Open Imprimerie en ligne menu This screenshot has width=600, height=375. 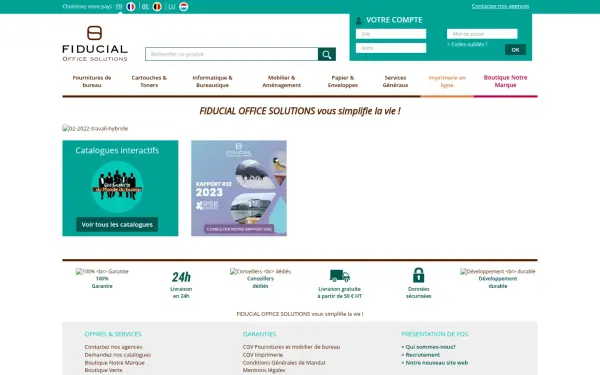(447, 82)
